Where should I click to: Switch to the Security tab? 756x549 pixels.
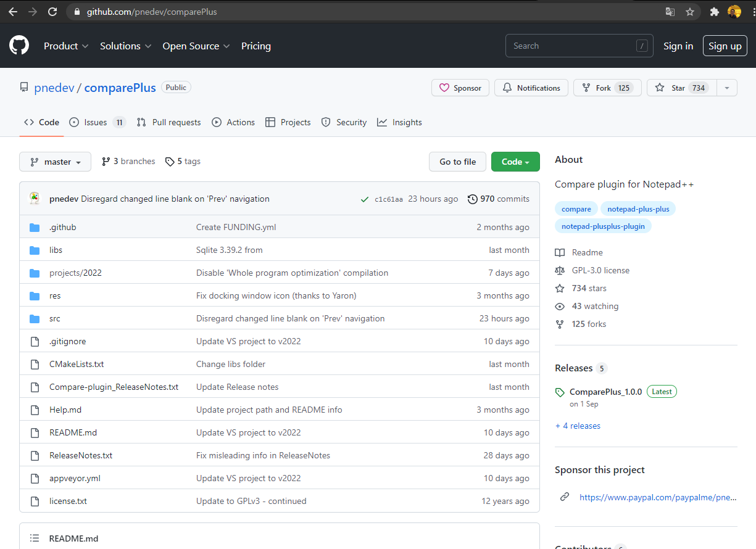(x=344, y=122)
